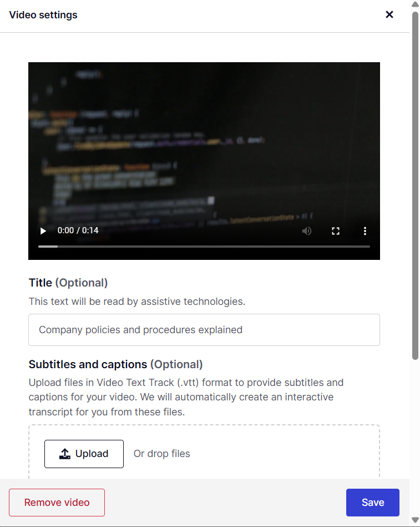The width and height of the screenshot is (420, 527).
Task: Click the assistive technologies hint text
Action: coord(137,302)
